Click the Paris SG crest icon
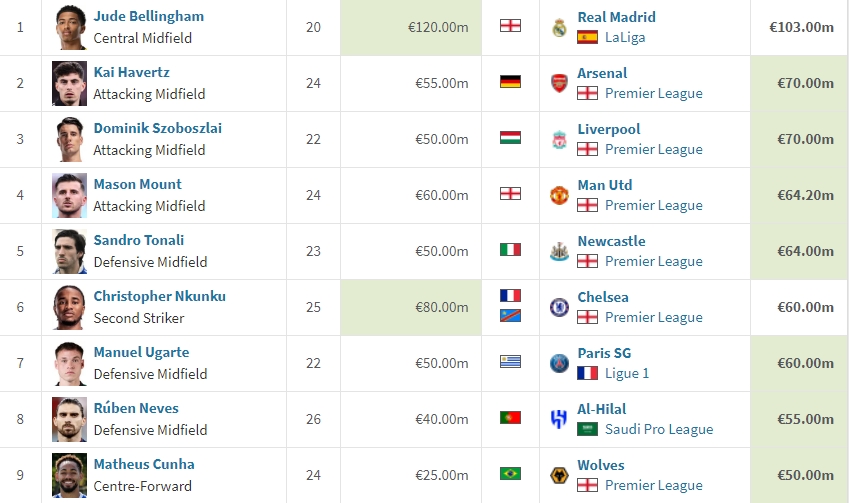Screen dimensions: 849x503 click(559, 363)
